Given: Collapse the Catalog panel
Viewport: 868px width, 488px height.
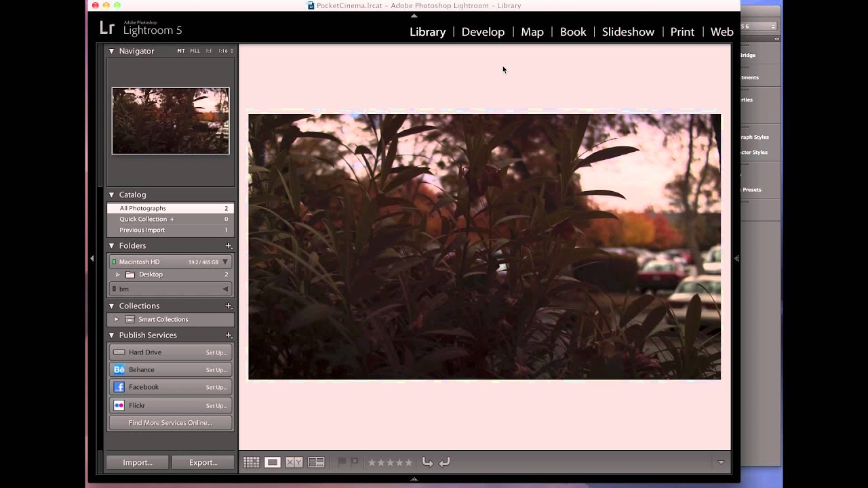Looking at the screenshot, I should click(x=111, y=195).
